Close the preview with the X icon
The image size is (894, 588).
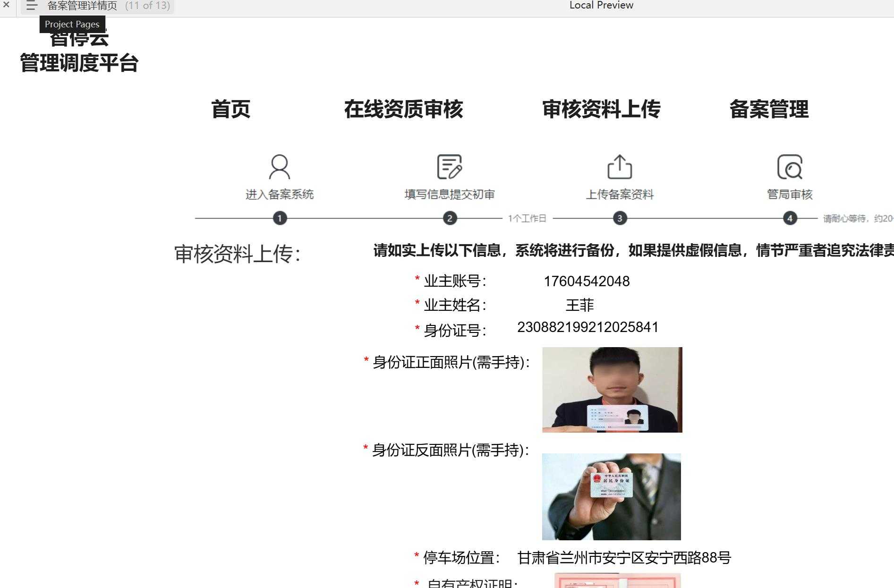(7, 5)
